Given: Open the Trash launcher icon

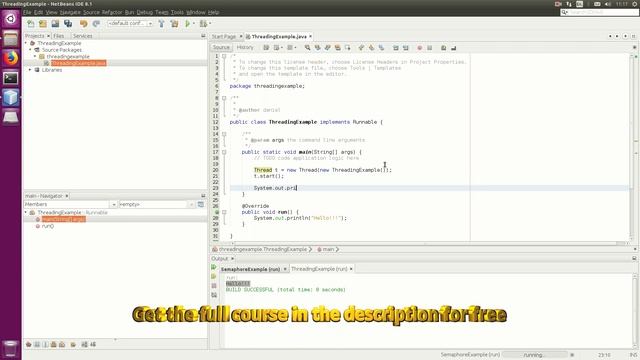Looking at the screenshot, I should [11, 349].
